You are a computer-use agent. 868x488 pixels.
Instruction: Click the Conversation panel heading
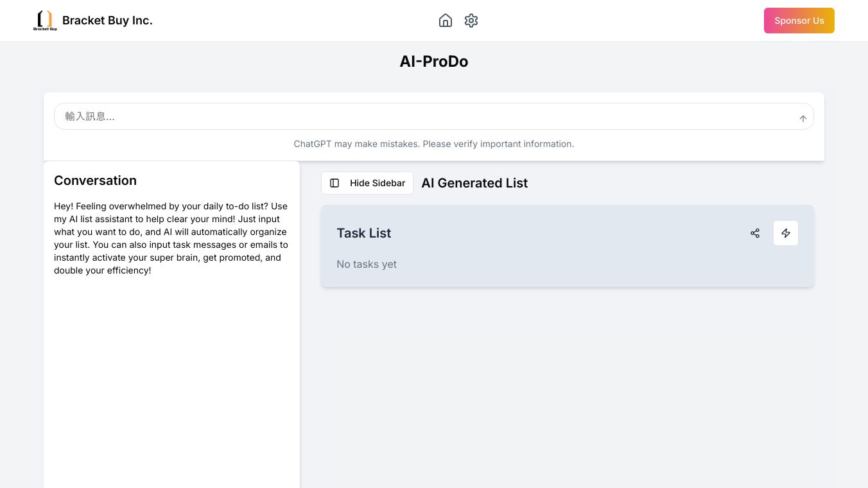[95, 180]
